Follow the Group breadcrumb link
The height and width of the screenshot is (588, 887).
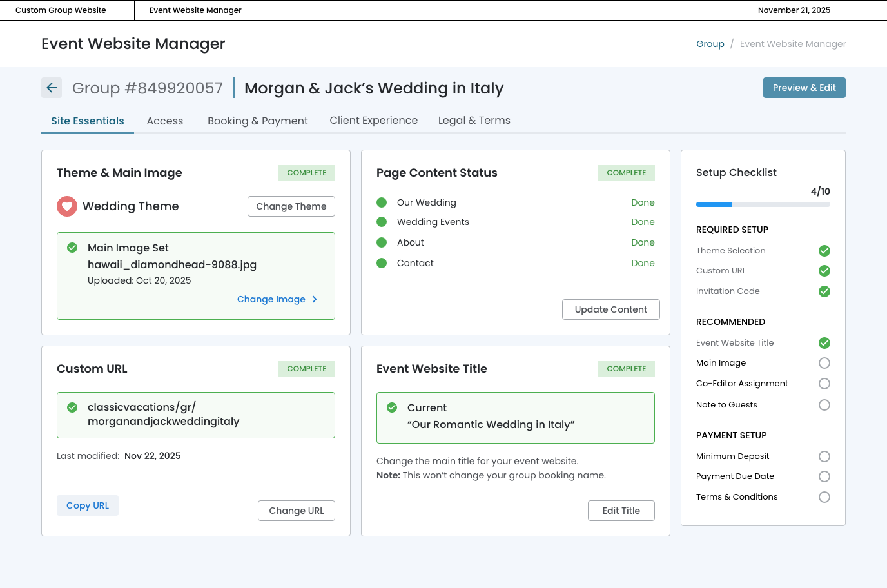(710, 44)
